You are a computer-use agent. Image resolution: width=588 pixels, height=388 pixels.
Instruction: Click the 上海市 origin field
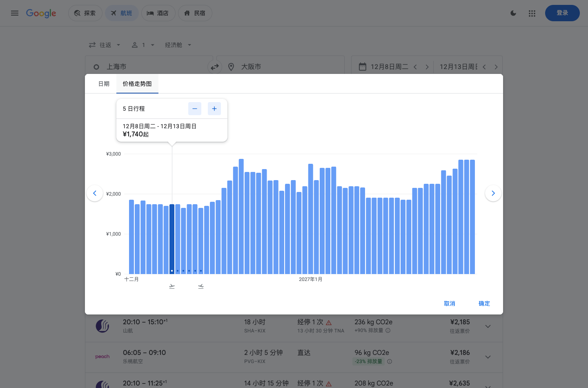(149, 67)
